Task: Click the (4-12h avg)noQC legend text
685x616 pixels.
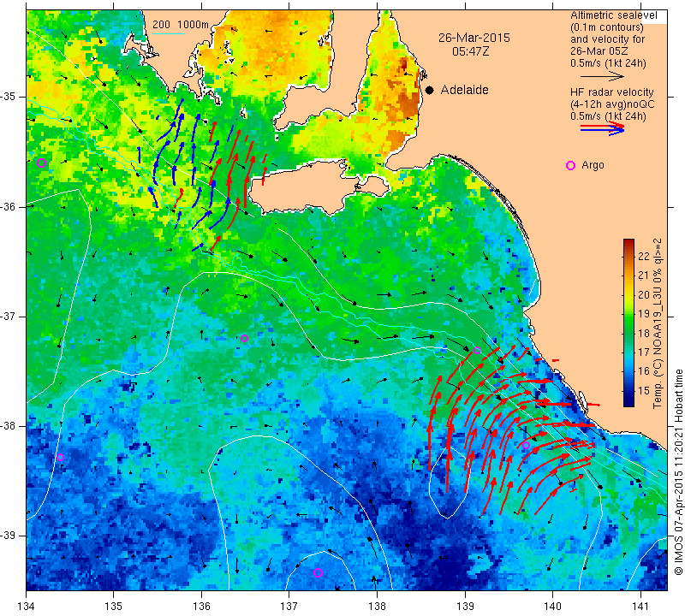Action: [612, 104]
